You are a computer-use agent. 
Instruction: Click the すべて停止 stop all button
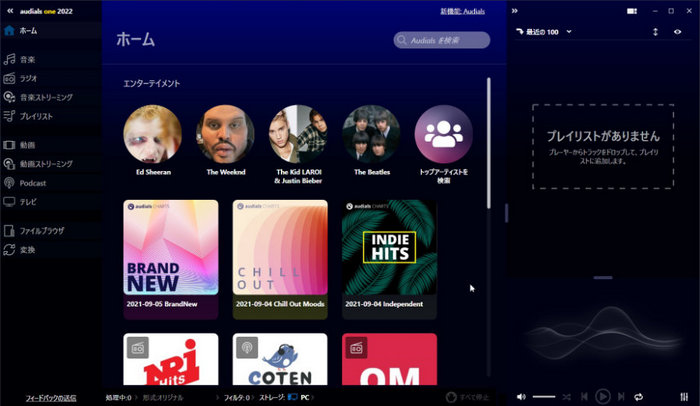467,397
